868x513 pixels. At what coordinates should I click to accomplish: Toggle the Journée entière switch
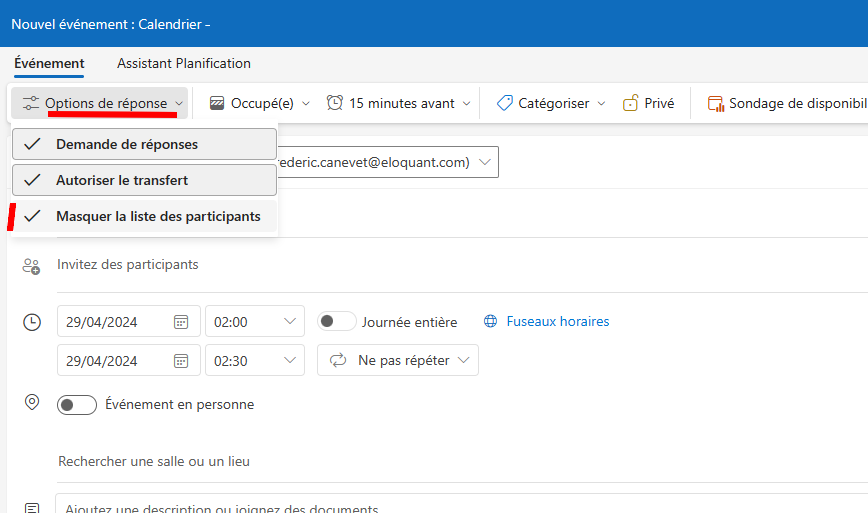coord(337,322)
